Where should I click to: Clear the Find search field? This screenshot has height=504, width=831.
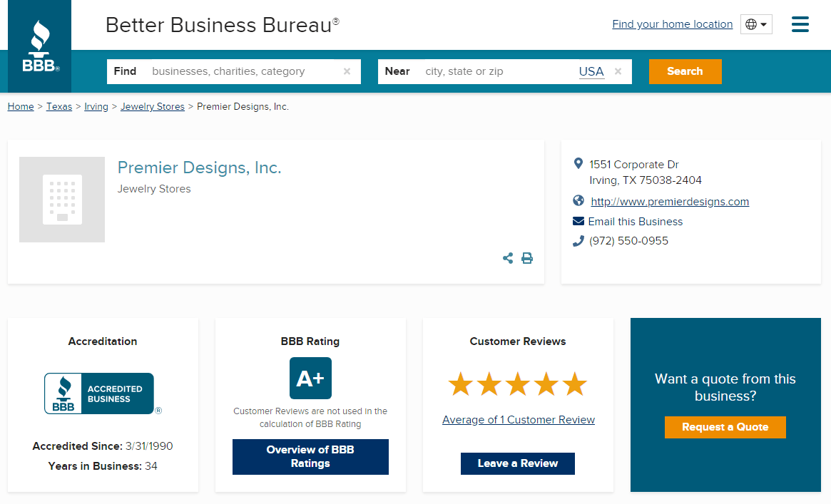(347, 71)
